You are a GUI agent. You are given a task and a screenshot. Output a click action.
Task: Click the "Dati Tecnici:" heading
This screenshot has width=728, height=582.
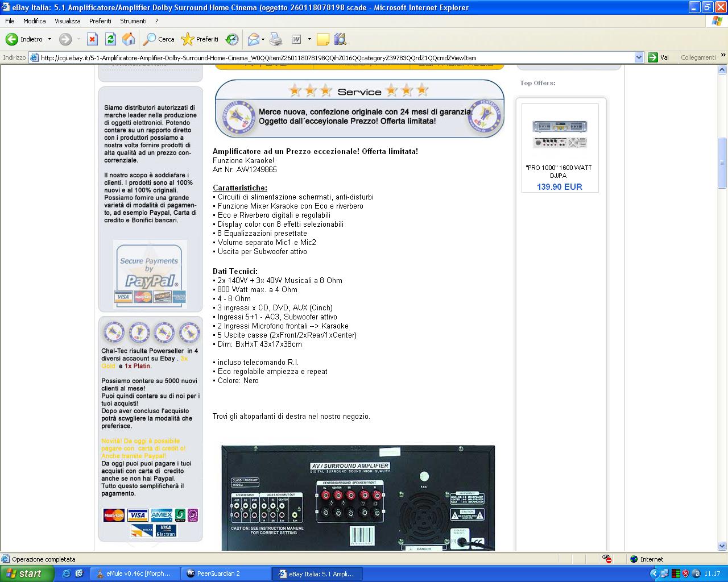(x=235, y=272)
